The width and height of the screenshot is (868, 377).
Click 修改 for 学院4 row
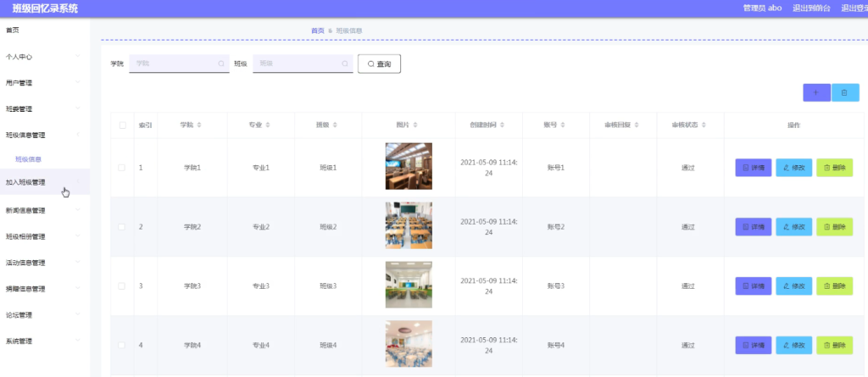tap(793, 346)
